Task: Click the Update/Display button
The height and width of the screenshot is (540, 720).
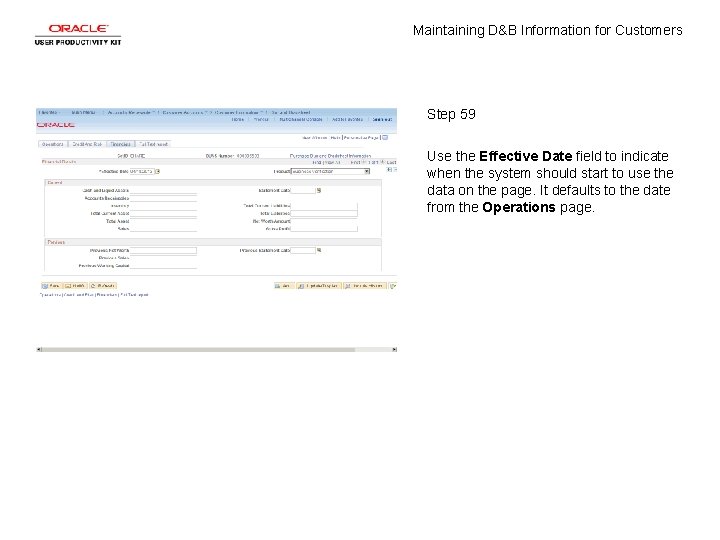Action: click(319, 286)
